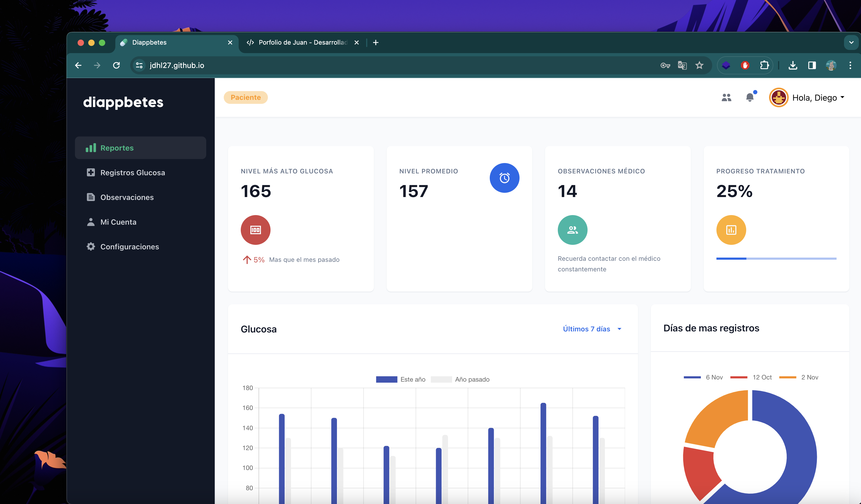
Task: Click the Google Translate icon in address bar
Action: click(x=682, y=65)
